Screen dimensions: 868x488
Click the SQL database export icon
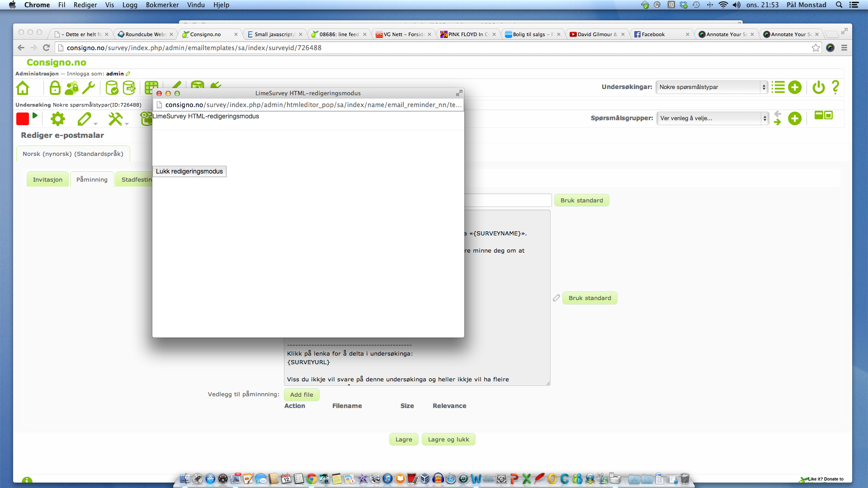pos(129,88)
